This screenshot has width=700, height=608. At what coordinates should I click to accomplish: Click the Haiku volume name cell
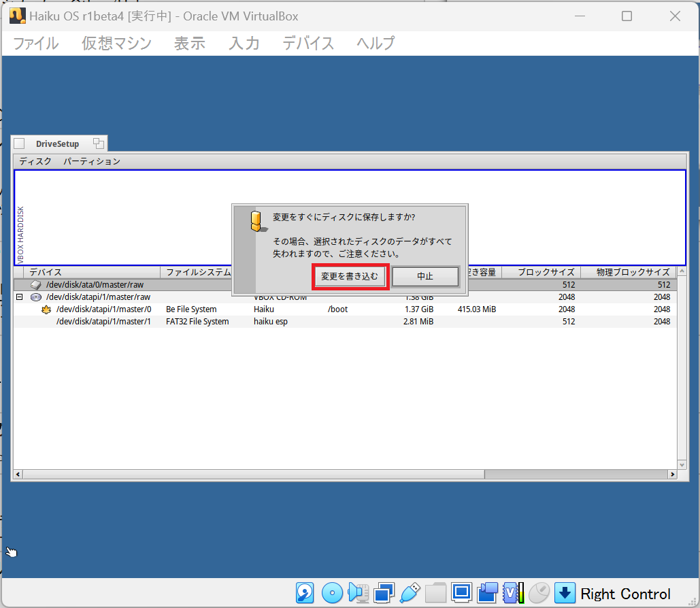(264, 309)
